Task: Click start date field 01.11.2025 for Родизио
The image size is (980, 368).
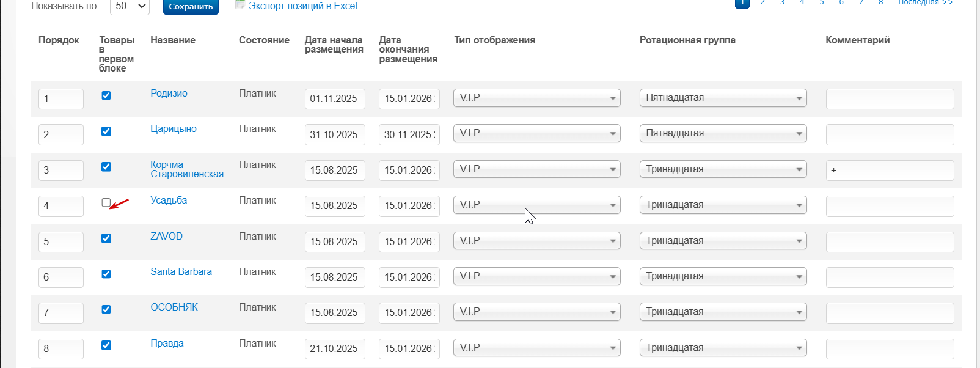Action: tap(334, 98)
